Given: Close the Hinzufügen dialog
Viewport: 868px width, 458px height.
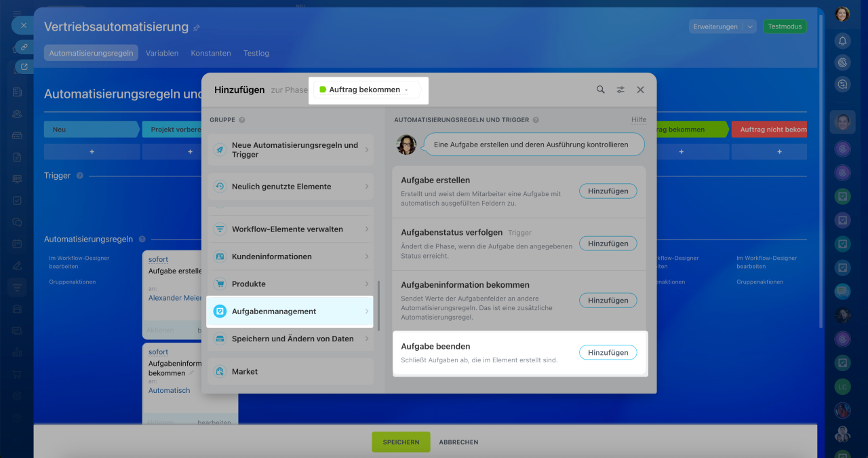Looking at the screenshot, I should 640,90.
